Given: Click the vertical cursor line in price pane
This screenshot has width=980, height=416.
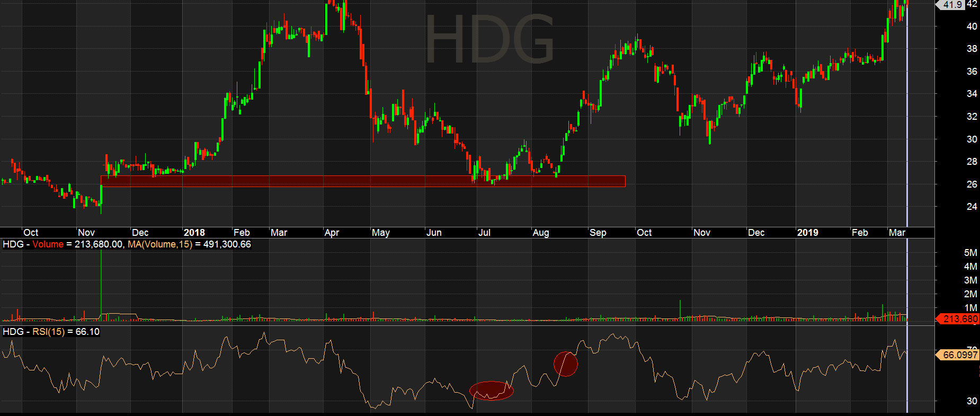Looking at the screenshot, I should coord(907,117).
